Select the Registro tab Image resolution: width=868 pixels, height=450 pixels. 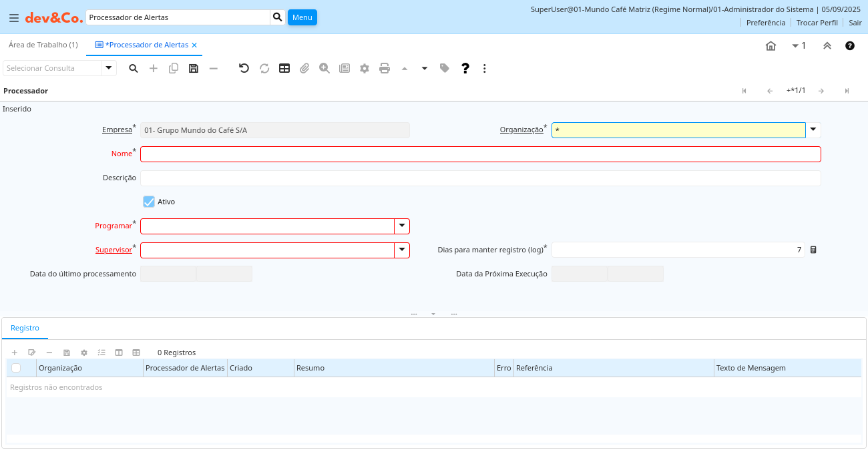(25, 328)
